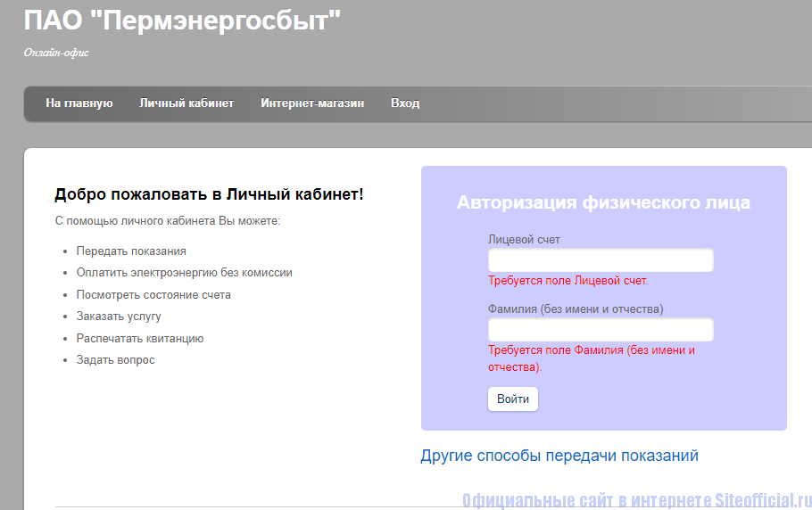The height and width of the screenshot is (510, 812).
Task: Focus the Лицевой счет input field
Action: click(x=601, y=260)
